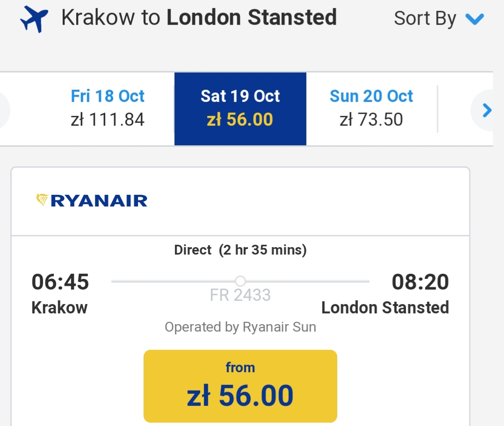Click the zł 73.50 Sunday price
Image resolution: width=504 pixels, height=426 pixels.
pyautogui.click(x=371, y=120)
